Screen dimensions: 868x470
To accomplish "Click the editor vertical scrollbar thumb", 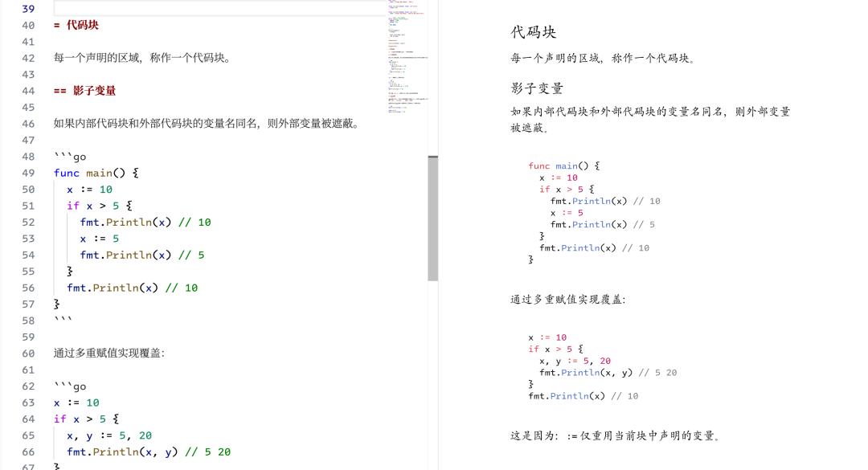I will click(x=433, y=219).
